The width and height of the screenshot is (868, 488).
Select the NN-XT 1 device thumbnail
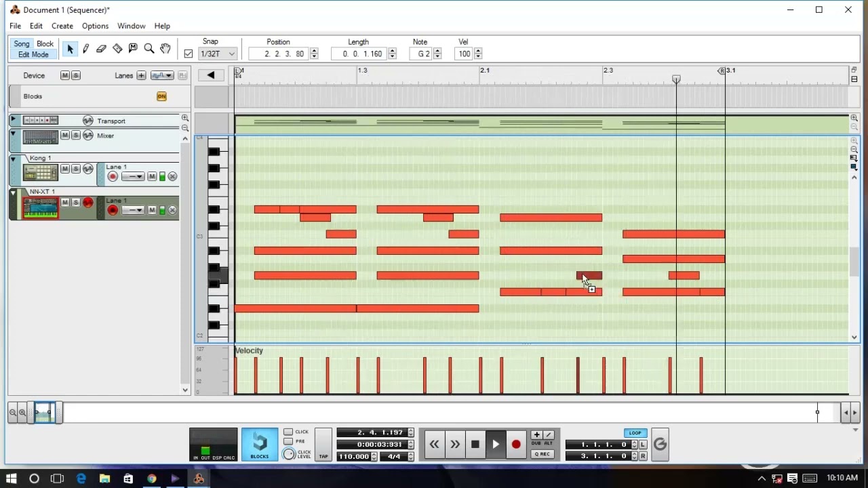41,207
